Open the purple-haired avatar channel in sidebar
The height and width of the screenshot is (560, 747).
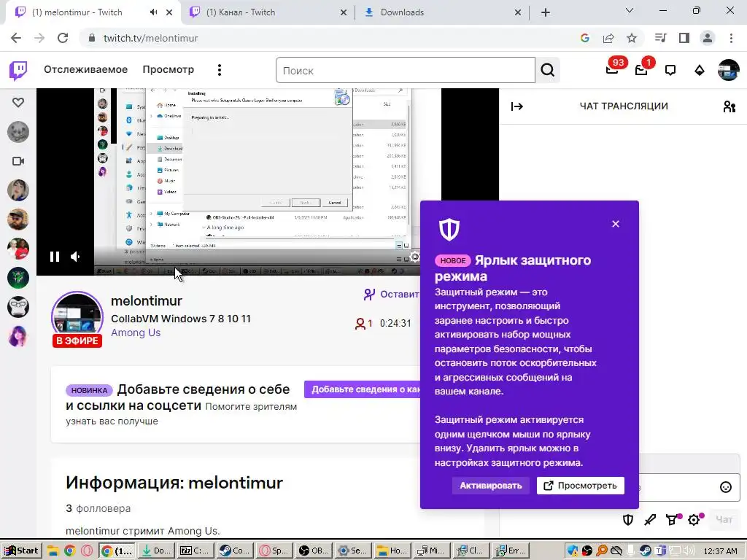pyautogui.click(x=18, y=336)
